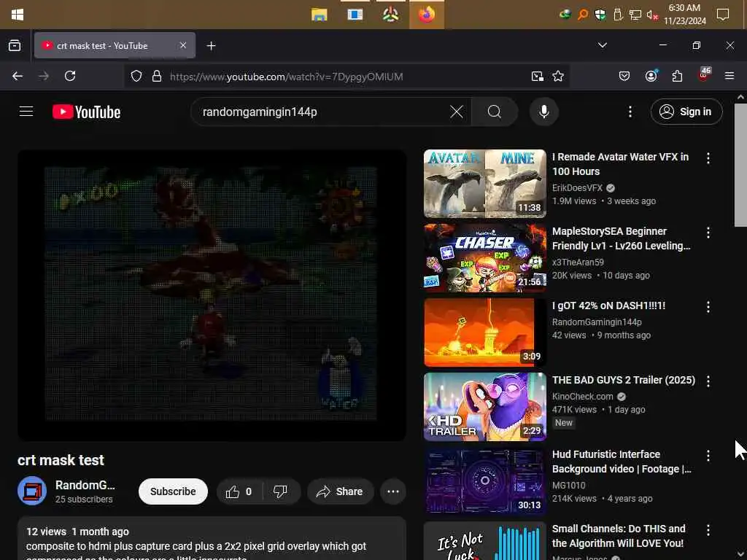Open Firefox extensions puzzle icon

click(677, 76)
